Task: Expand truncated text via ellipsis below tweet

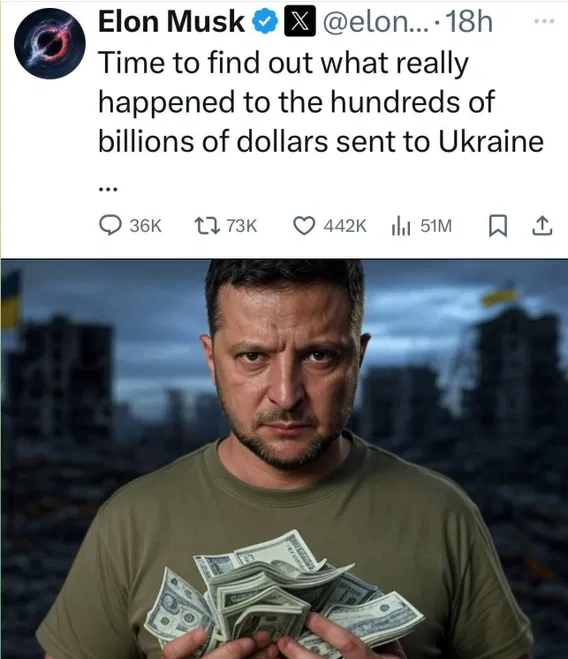Action: [108, 189]
